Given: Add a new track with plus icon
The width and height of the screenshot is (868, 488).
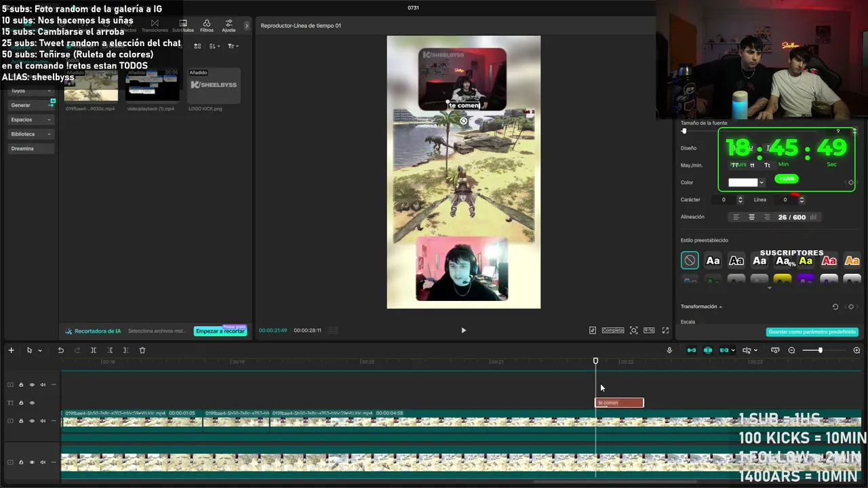Looking at the screenshot, I should [11, 350].
